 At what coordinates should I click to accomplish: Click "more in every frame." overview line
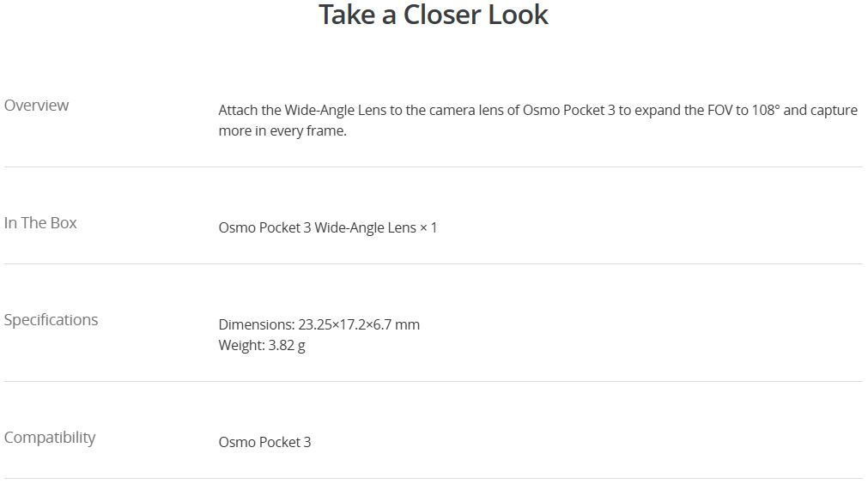click(282, 131)
